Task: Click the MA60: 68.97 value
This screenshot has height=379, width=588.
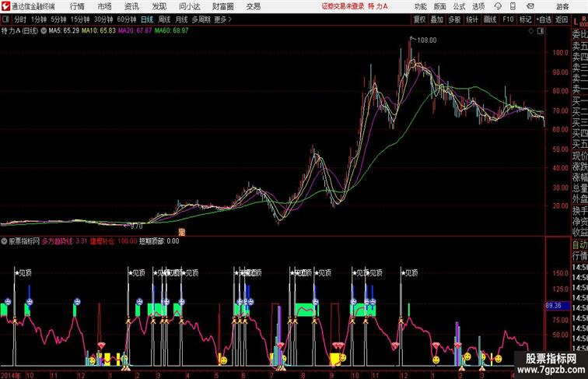Action: [171, 31]
